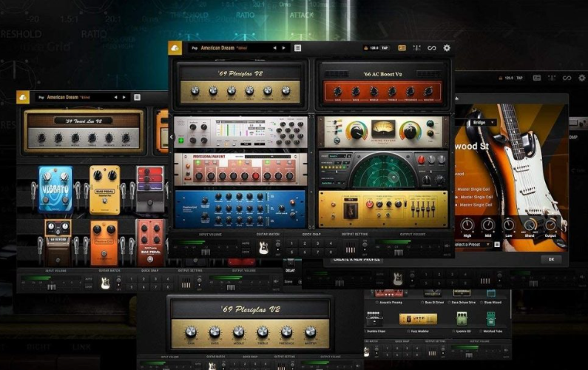The width and height of the screenshot is (588, 370).
Task: Select the green radar-style reverb rack unit
Action: tap(383, 169)
